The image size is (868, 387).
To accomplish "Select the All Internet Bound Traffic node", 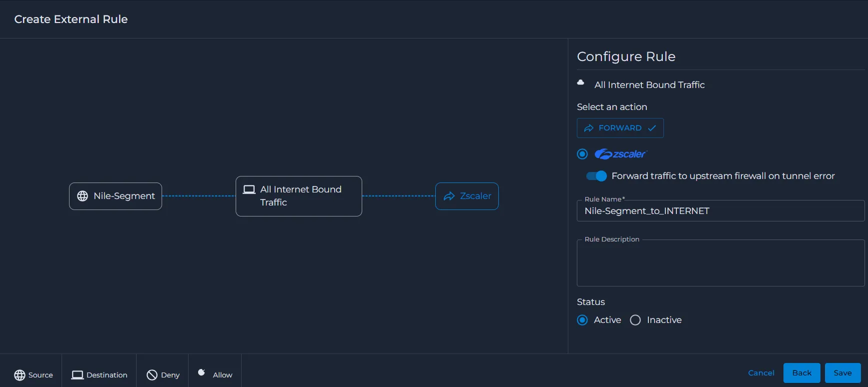I will (x=299, y=196).
